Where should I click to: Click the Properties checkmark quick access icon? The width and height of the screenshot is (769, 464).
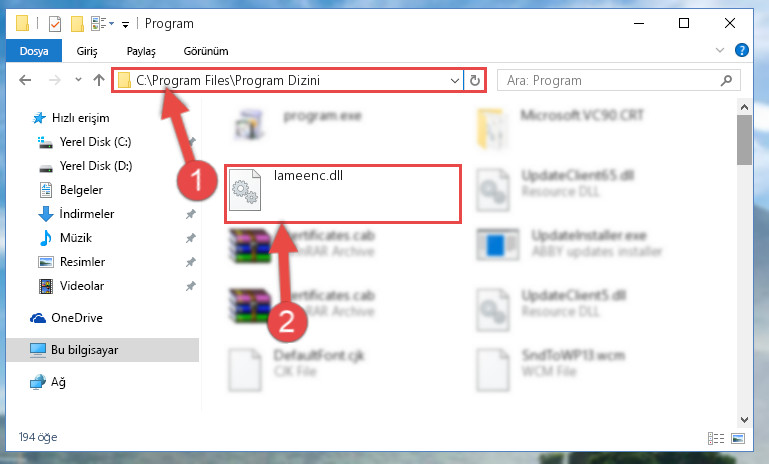click(x=55, y=24)
